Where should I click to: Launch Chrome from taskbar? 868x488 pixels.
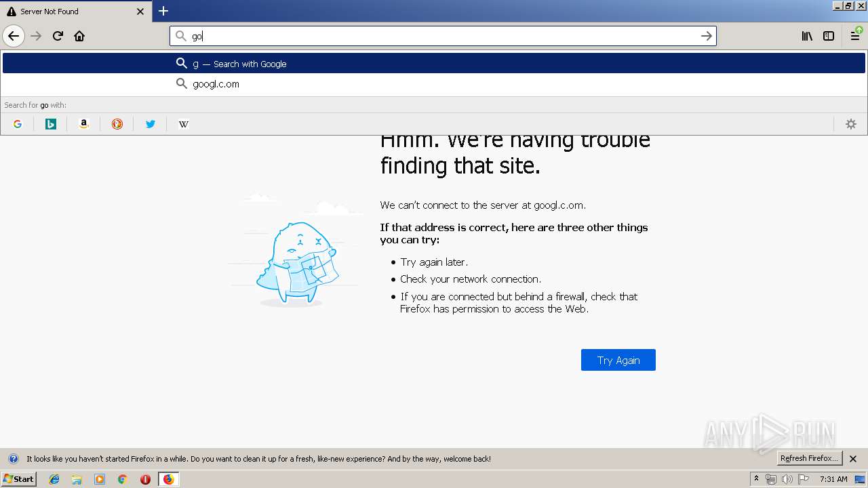coord(122,479)
